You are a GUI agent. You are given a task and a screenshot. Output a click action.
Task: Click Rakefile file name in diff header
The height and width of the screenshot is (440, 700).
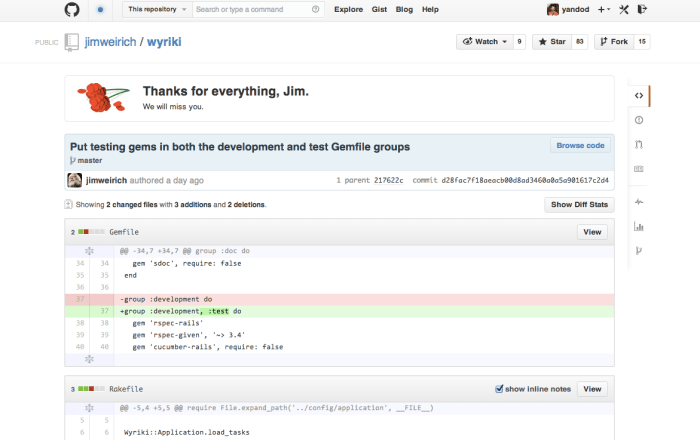tap(126, 389)
